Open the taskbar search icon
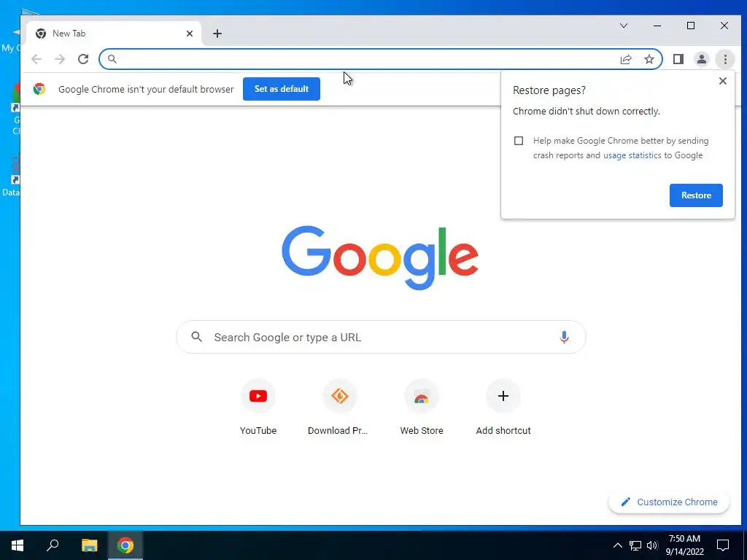747x560 pixels. [53, 545]
